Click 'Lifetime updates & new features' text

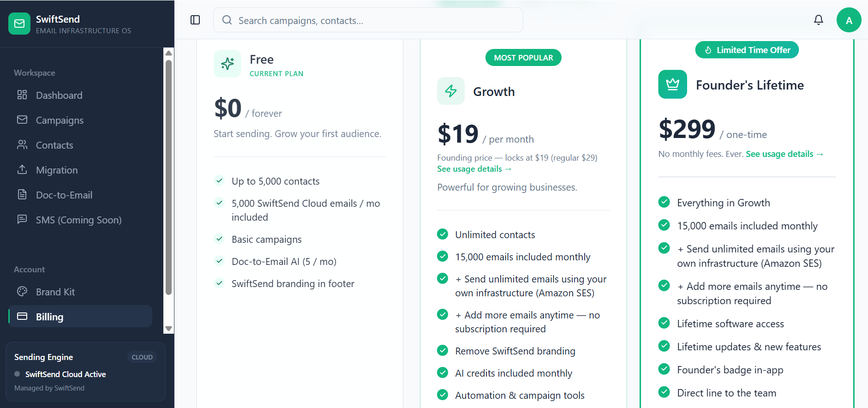(x=749, y=347)
